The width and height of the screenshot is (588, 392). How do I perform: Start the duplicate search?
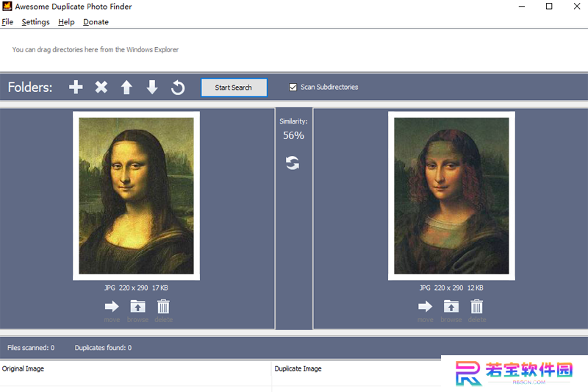pyautogui.click(x=234, y=88)
